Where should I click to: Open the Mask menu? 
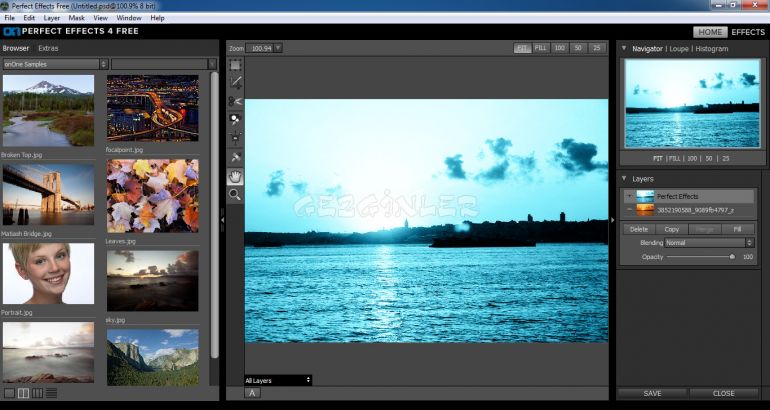pyautogui.click(x=76, y=18)
